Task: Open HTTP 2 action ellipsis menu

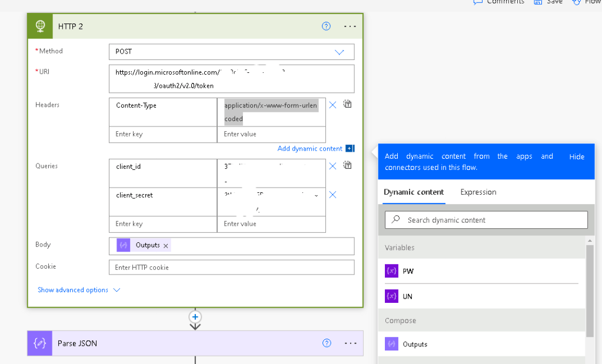Action: coord(350,26)
